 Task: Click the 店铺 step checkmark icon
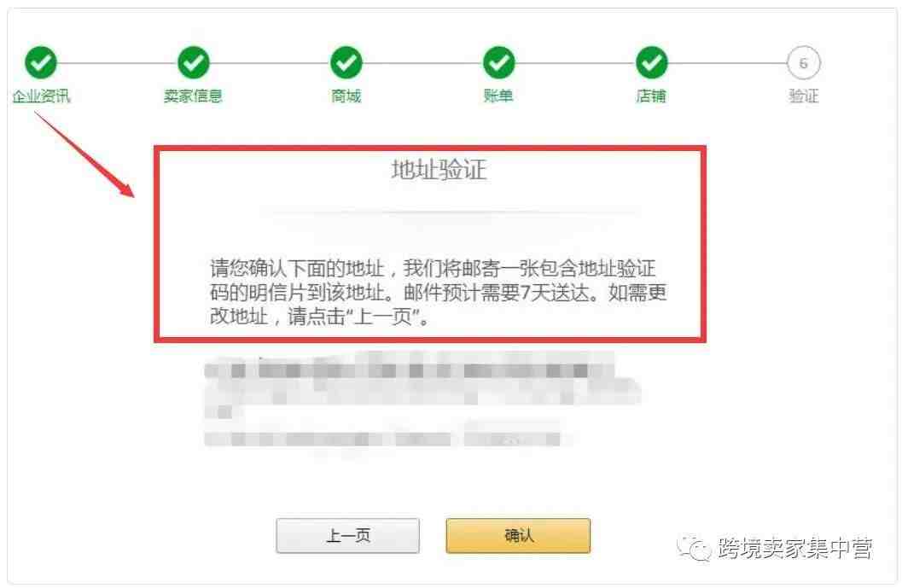point(651,62)
